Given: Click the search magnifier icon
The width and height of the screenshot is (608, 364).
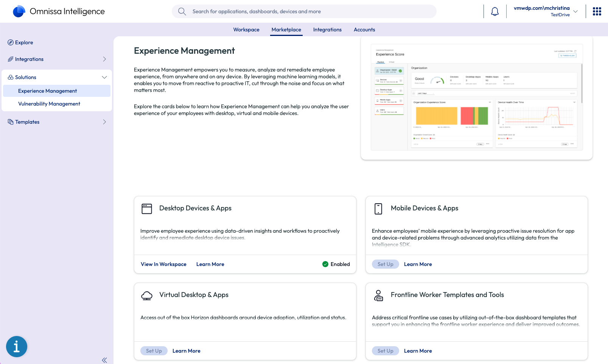Looking at the screenshot, I should (x=182, y=11).
